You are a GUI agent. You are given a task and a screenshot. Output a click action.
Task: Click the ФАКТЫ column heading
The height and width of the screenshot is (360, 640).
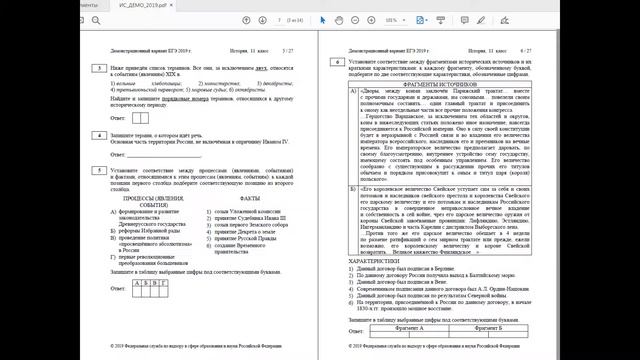[250, 198]
